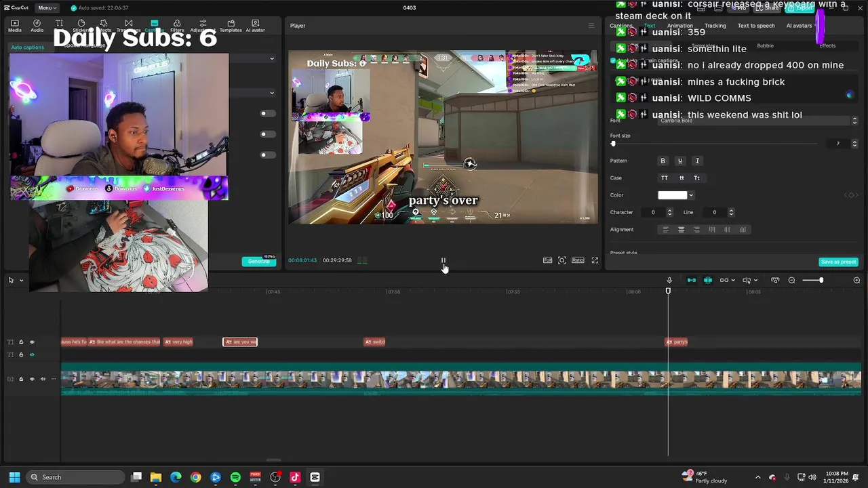The height and width of the screenshot is (488, 868).
Task: Click the focus/zoom-to-fit icon in the Player
Action: (x=562, y=260)
